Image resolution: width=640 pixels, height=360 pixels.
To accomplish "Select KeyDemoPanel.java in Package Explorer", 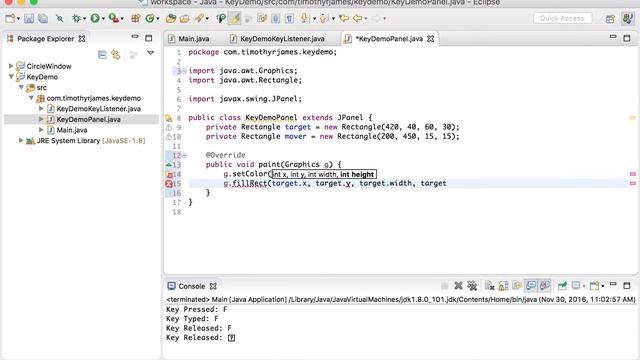I will click(x=88, y=119).
